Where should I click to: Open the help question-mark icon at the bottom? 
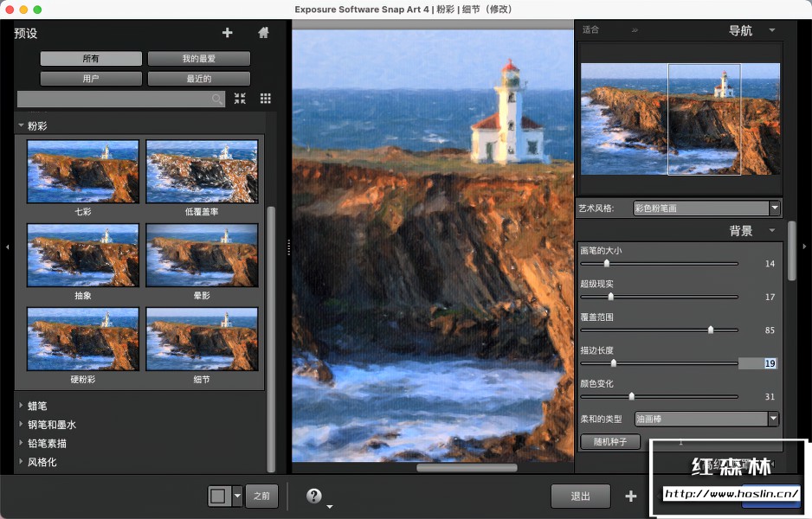pos(313,496)
